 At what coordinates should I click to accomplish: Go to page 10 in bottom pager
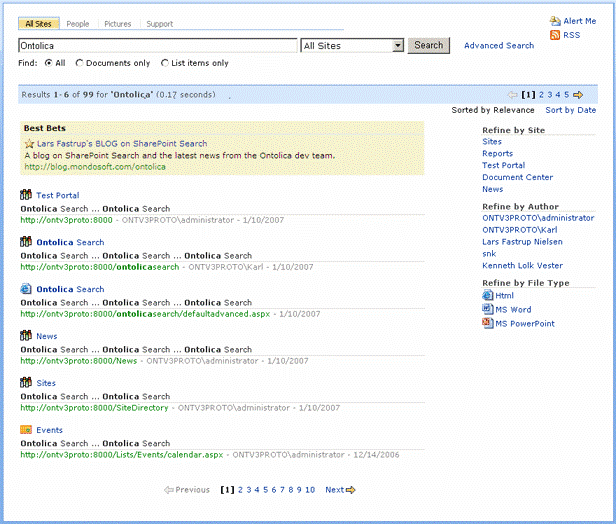310,490
